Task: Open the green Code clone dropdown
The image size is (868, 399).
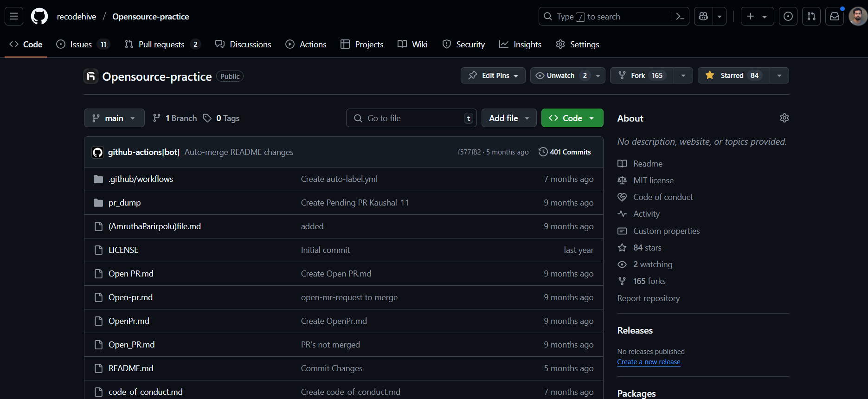Action: coord(572,118)
